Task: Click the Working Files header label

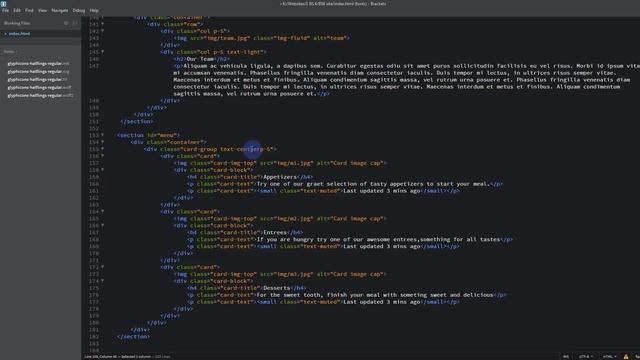Action: (x=17, y=23)
